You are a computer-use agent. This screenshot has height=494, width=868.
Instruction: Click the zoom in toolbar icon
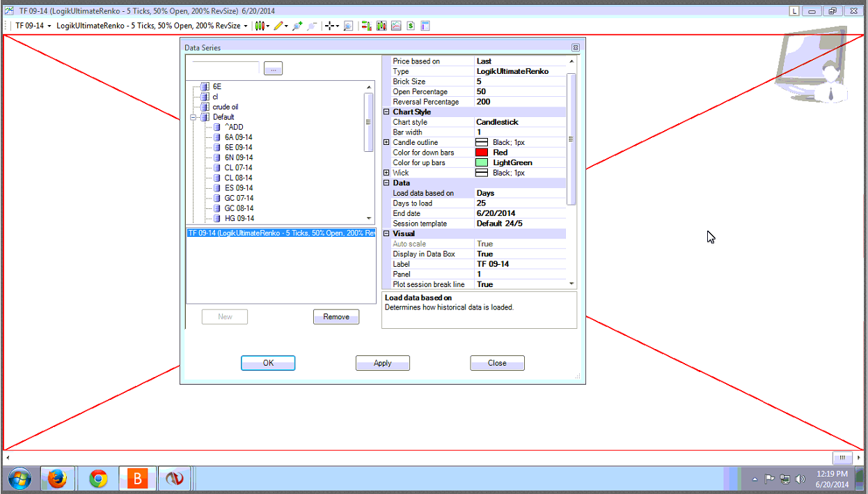[297, 26]
